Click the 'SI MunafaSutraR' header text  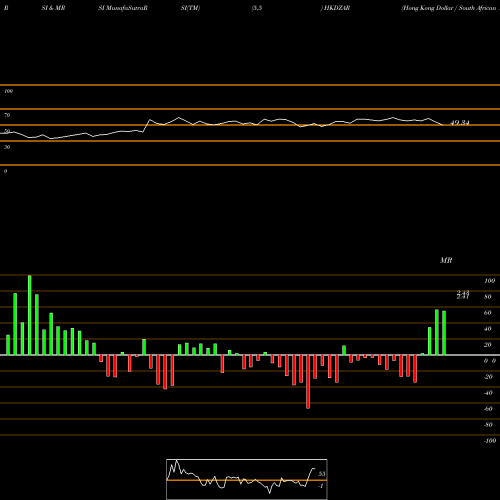coord(123,8)
